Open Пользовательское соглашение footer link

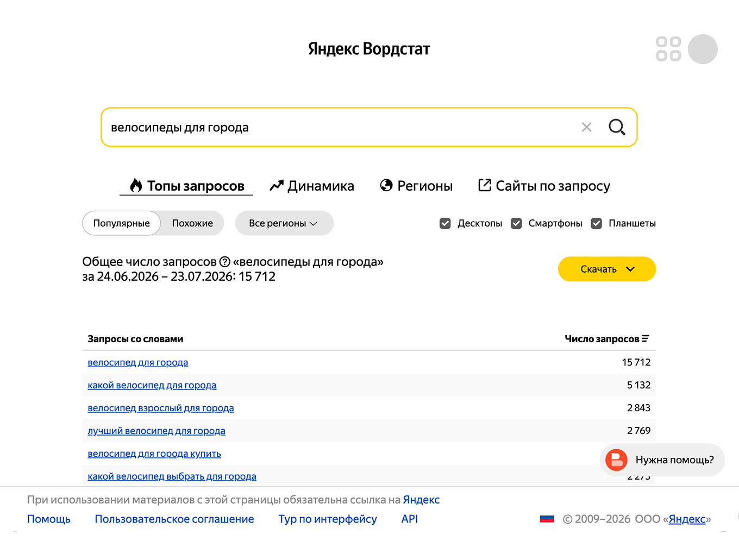coord(174,519)
